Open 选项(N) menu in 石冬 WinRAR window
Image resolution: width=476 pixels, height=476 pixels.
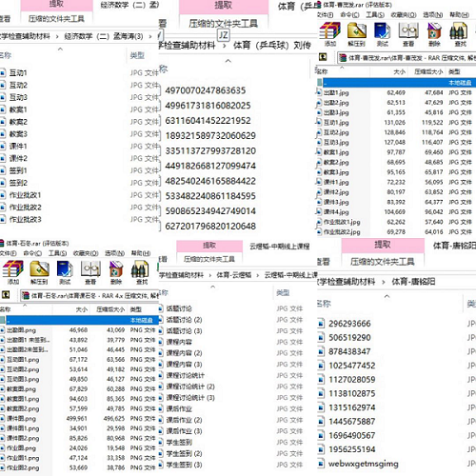click(x=114, y=253)
